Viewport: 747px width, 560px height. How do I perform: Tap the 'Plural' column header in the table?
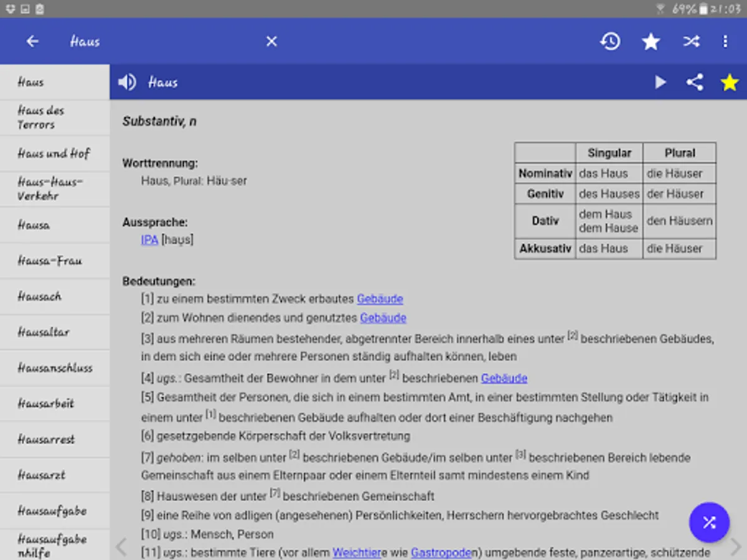[x=680, y=152]
